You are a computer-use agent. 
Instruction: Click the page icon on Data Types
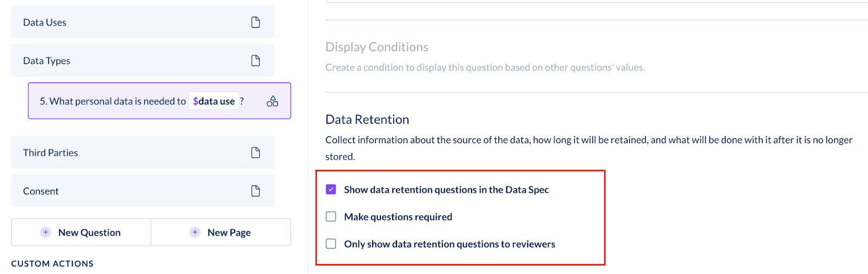click(x=256, y=61)
